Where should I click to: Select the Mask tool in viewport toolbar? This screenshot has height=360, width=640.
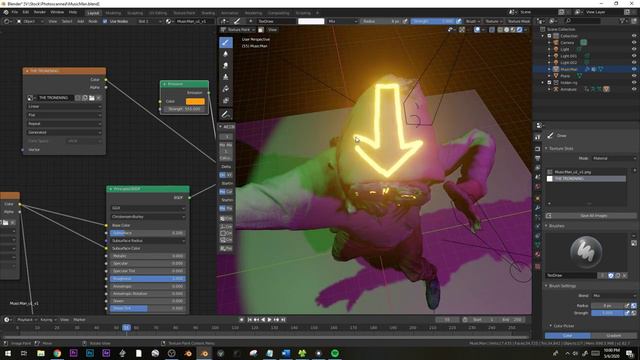coord(226,101)
